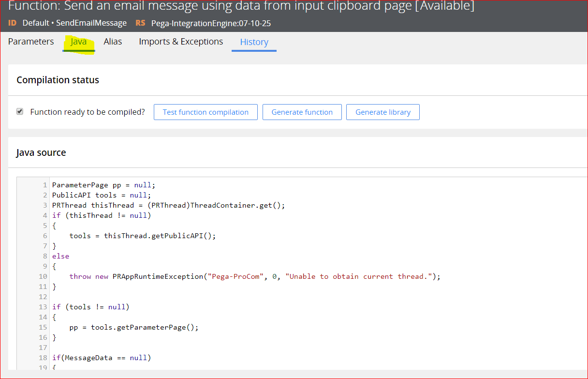Switch to the History tab
Viewport: 588px width, 379px height.
(254, 42)
